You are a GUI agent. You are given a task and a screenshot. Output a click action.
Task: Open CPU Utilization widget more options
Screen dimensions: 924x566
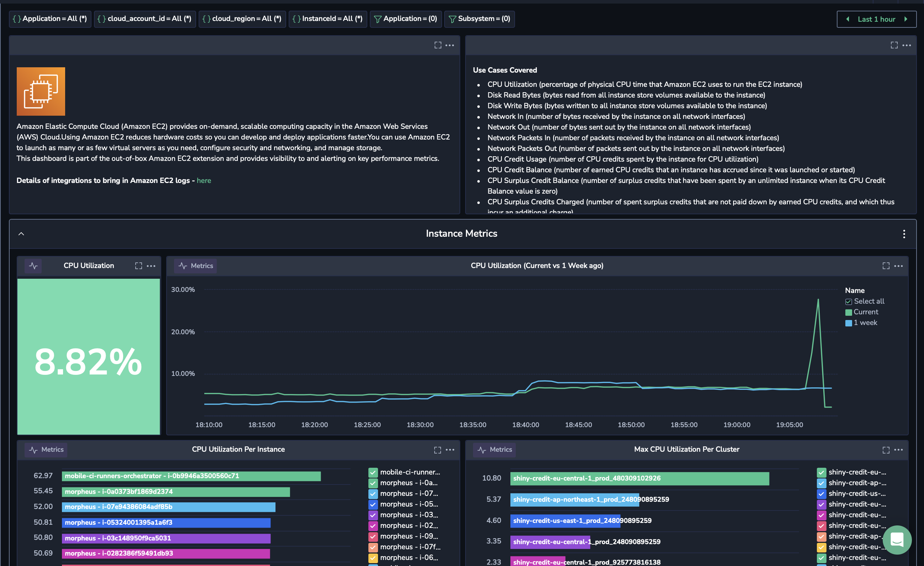151,266
